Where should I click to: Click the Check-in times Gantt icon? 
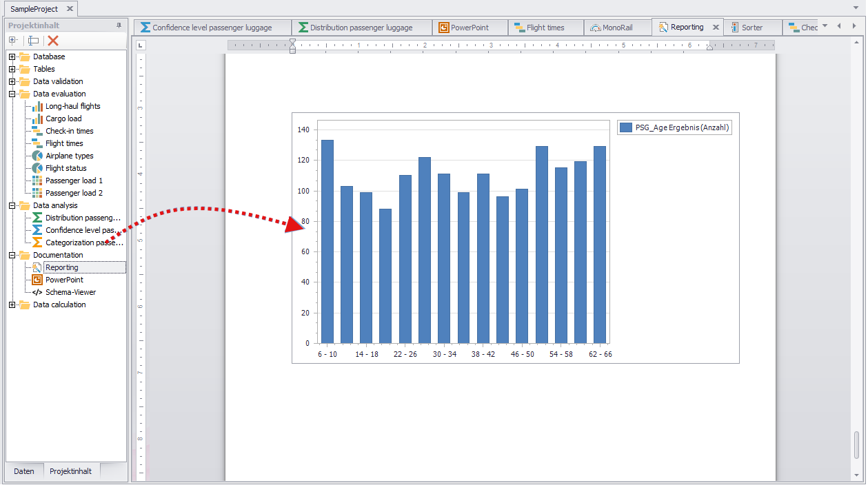click(37, 131)
